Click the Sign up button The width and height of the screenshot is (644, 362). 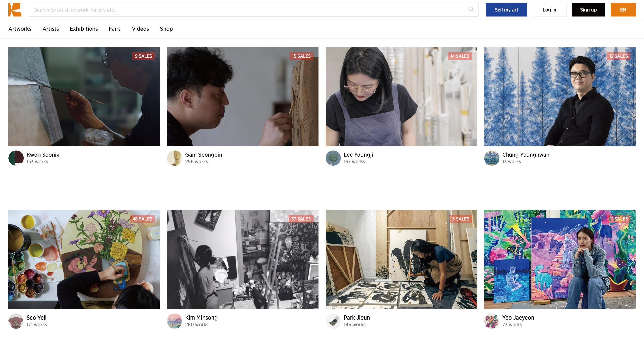coord(588,10)
